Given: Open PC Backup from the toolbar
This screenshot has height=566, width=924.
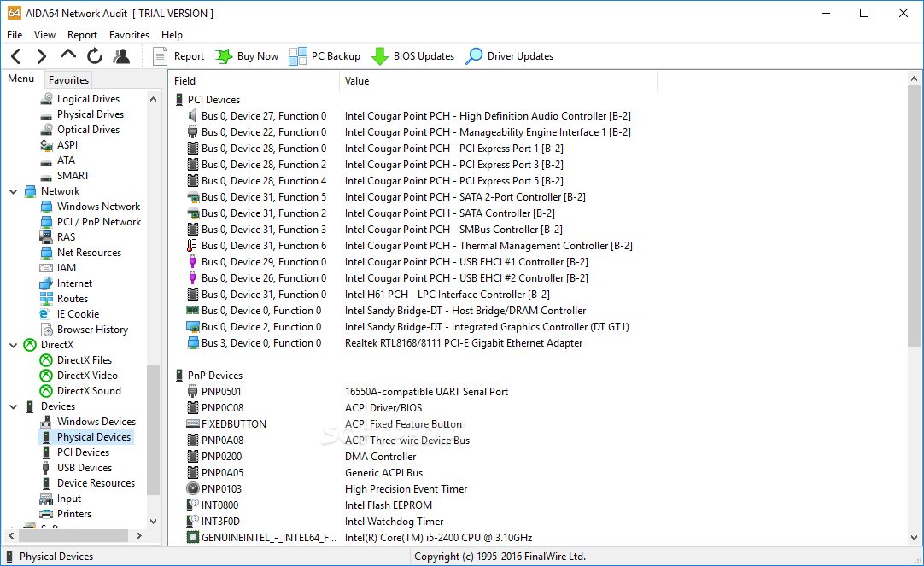Looking at the screenshot, I should click(325, 56).
